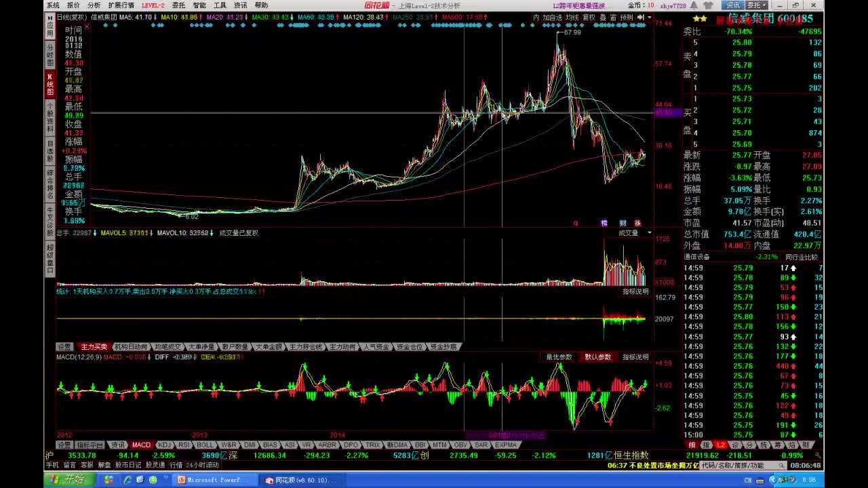Viewport: 868px width, 488px height.
Task: Click the 加自选 button
Action: pyautogui.click(x=553, y=18)
